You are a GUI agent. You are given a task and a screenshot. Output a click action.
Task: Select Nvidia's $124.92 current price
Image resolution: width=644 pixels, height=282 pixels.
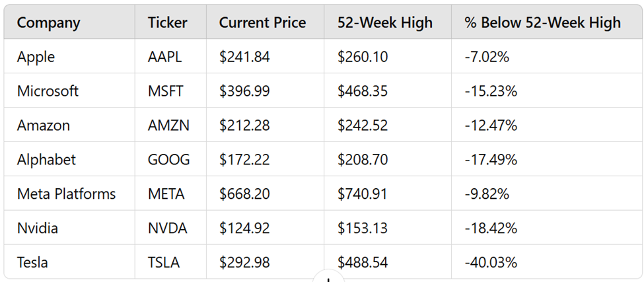[x=244, y=228]
